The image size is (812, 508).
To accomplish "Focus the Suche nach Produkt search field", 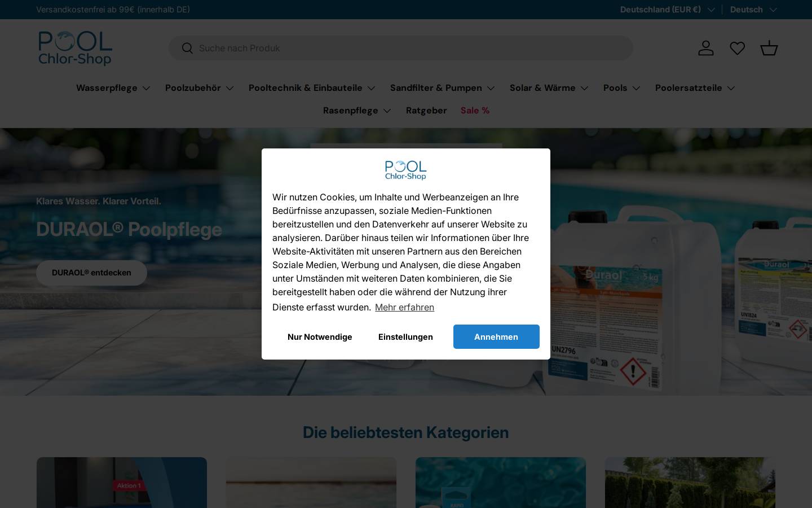I will pyautogui.click(x=401, y=48).
